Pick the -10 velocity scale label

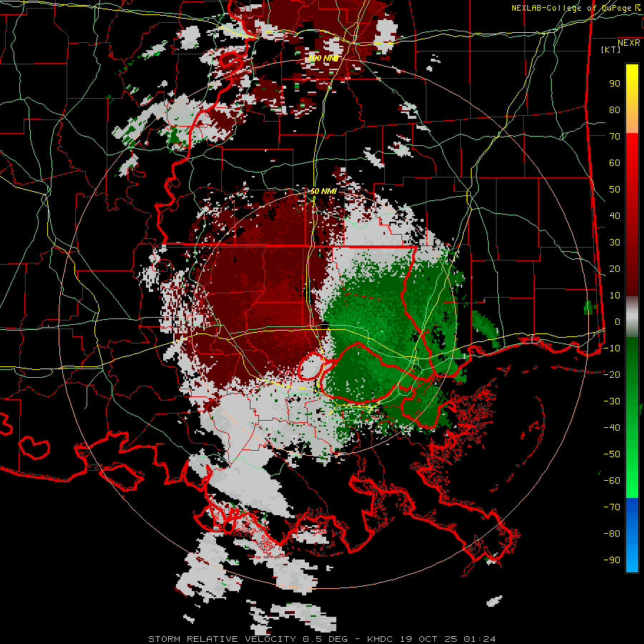click(612, 348)
